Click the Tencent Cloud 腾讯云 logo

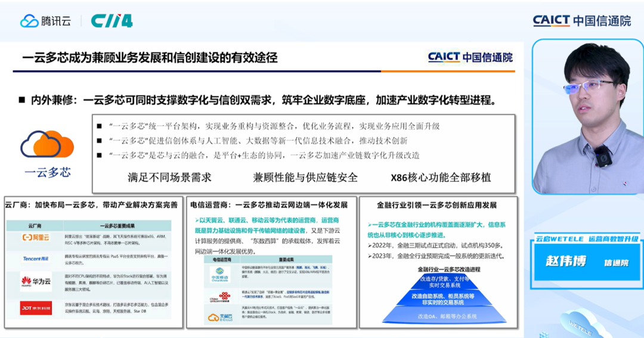45,21
